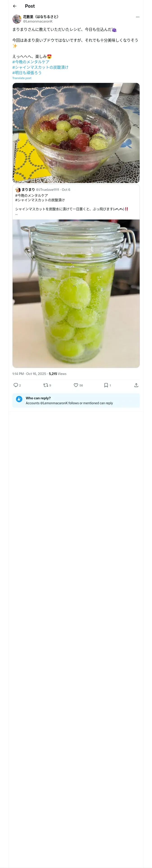Open hashtag #明日も頑張ろう
The image size is (152, 868).
[27, 73]
